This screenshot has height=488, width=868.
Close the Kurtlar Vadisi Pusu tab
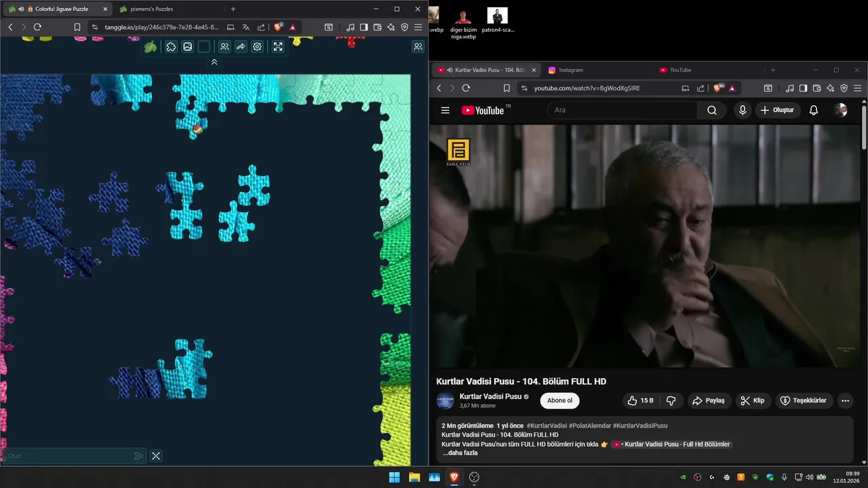[534, 70]
